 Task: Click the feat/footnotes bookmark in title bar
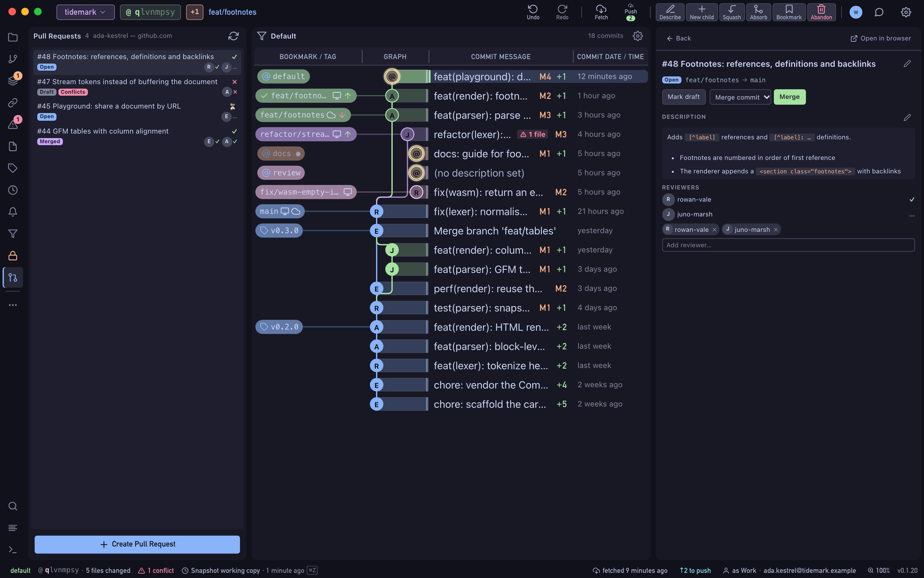pyautogui.click(x=233, y=12)
